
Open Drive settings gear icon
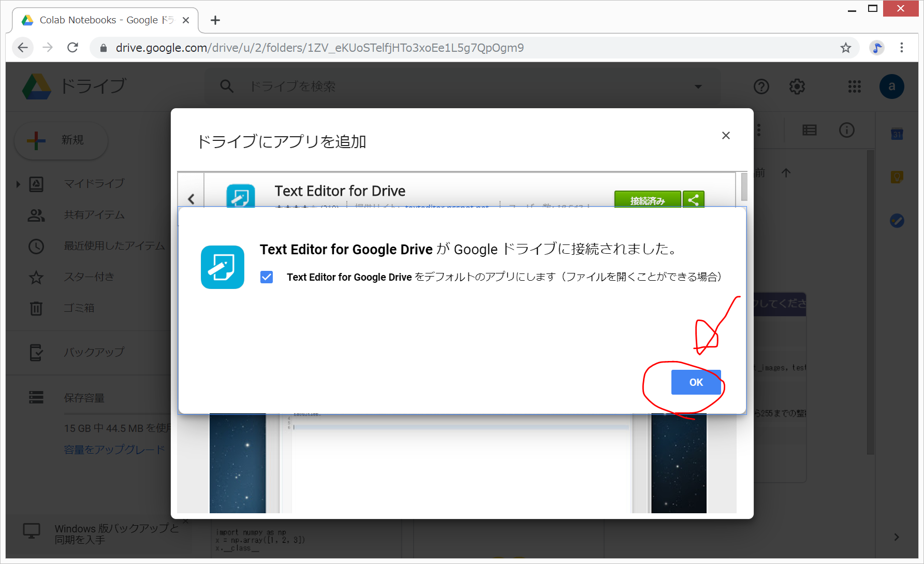click(x=797, y=86)
